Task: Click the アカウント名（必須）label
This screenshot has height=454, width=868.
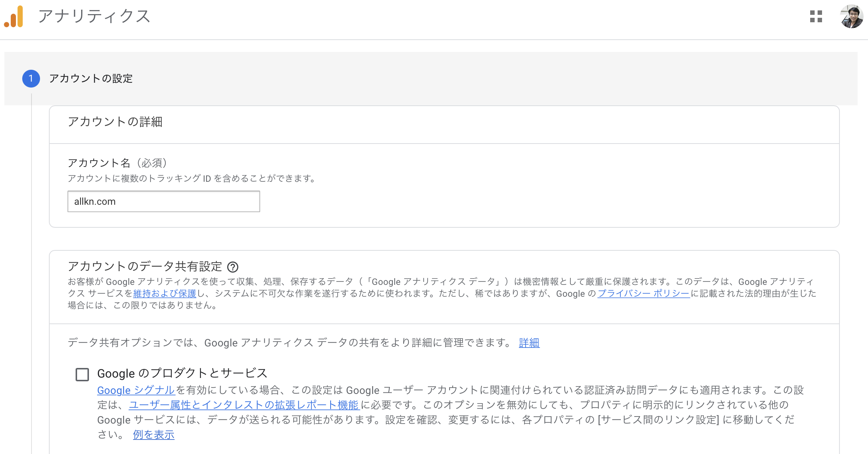Action: (117, 163)
